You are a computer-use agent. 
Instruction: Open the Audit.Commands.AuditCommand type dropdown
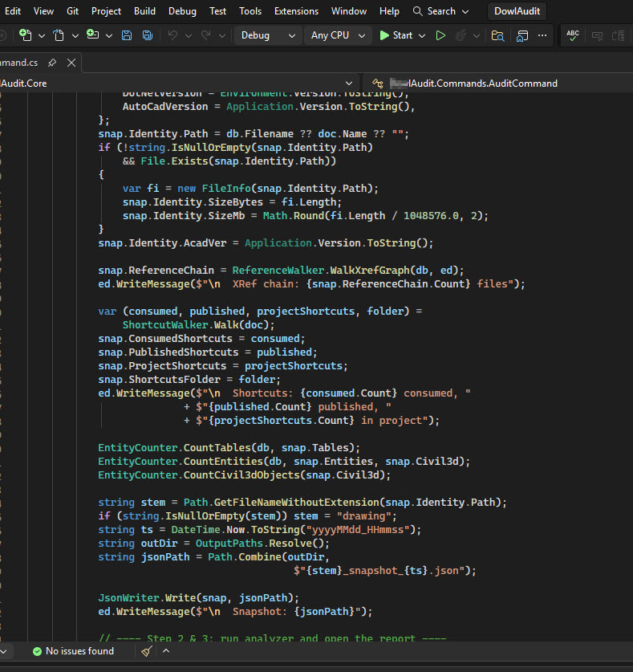pyautogui.click(x=497, y=83)
